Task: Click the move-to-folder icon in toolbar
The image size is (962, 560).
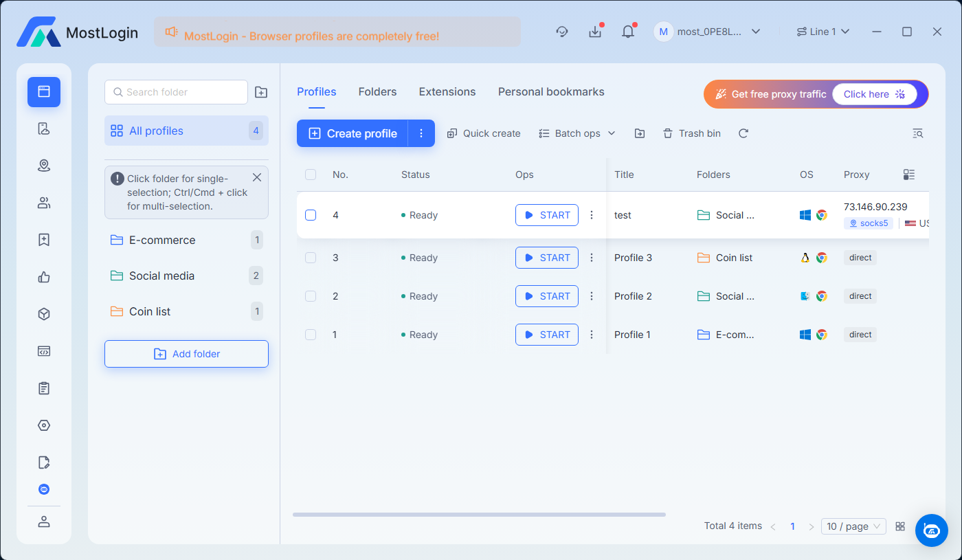Action: pyautogui.click(x=640, y=133)
